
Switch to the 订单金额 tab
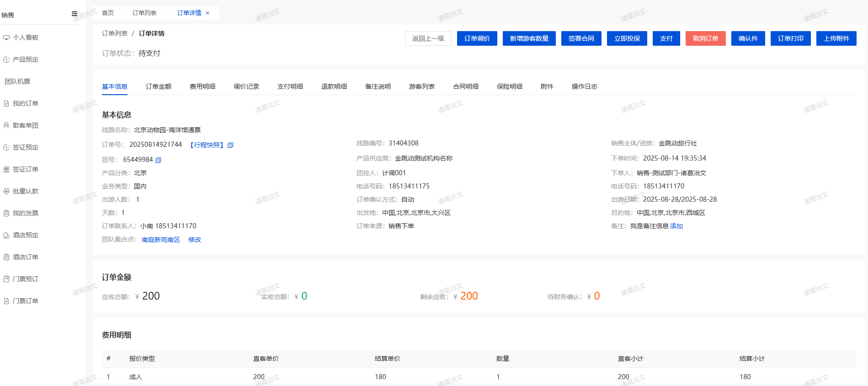point(159,86)
